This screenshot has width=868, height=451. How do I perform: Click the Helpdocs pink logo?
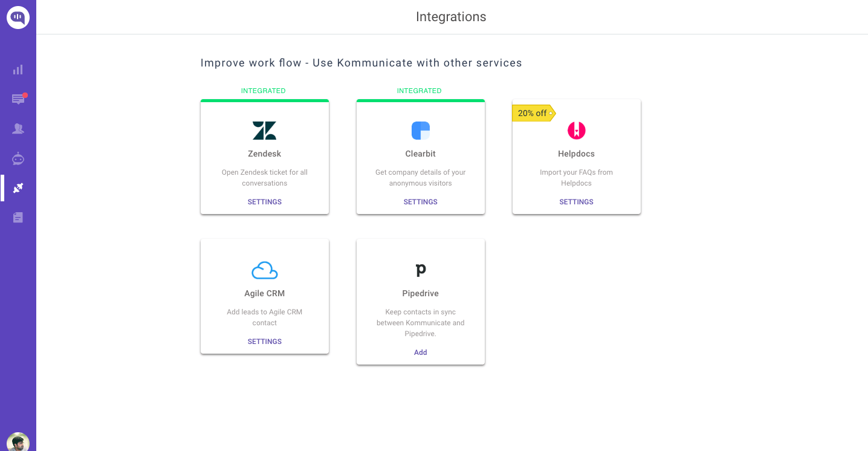click(576, 130)
